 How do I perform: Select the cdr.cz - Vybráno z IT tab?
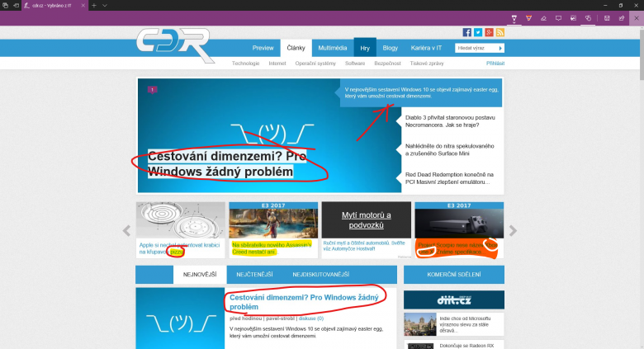[x=51, y=5]
